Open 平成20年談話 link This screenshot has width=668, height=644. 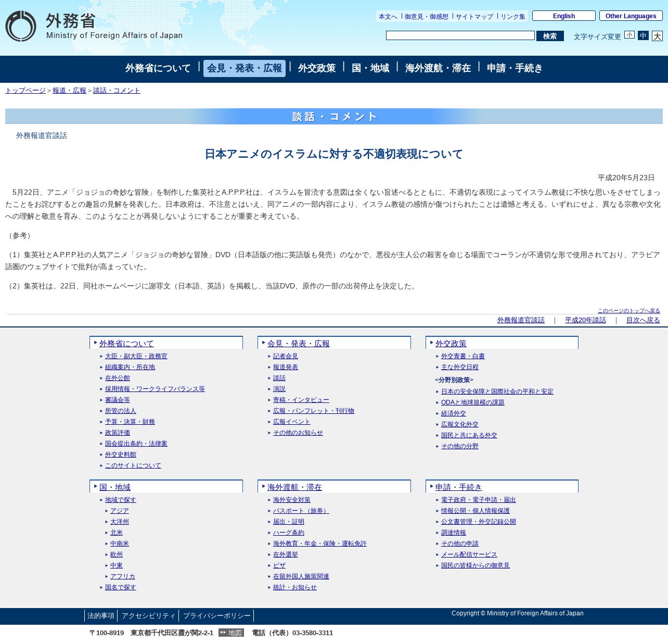(x=585, y=320)
